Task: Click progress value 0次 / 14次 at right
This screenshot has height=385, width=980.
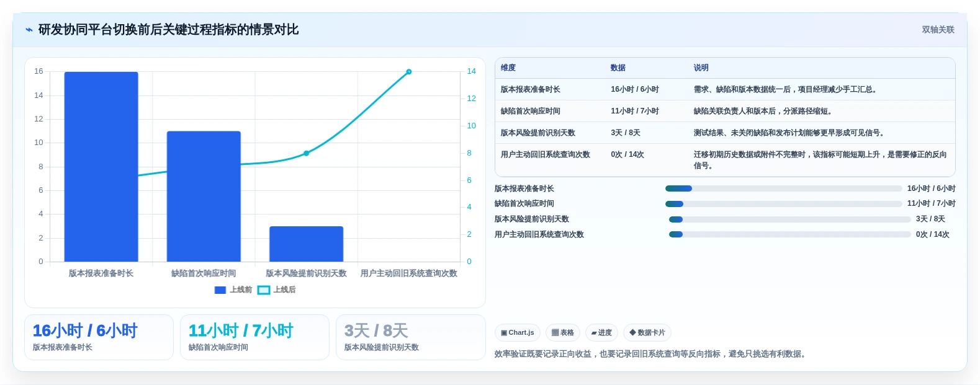Action: point(933,235)
